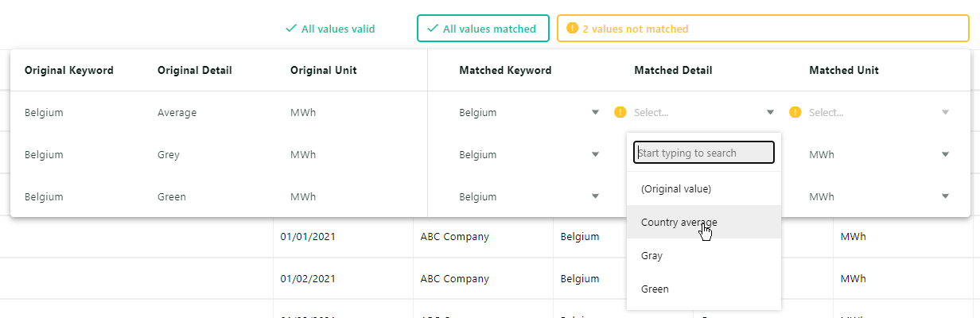
Task: Expand the Matched Detail Select dropdown arrow
Action: click(x=770, y=113)
